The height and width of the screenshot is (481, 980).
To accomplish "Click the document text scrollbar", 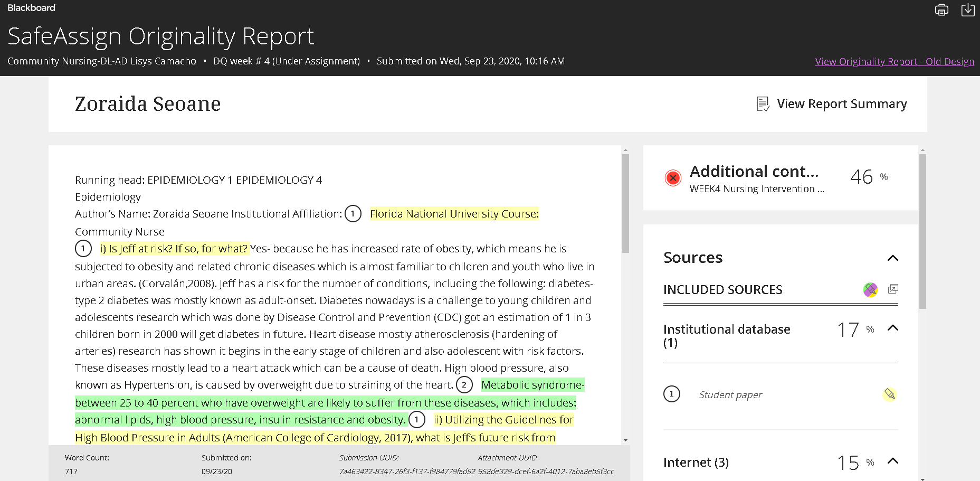I will pos(625,203).
